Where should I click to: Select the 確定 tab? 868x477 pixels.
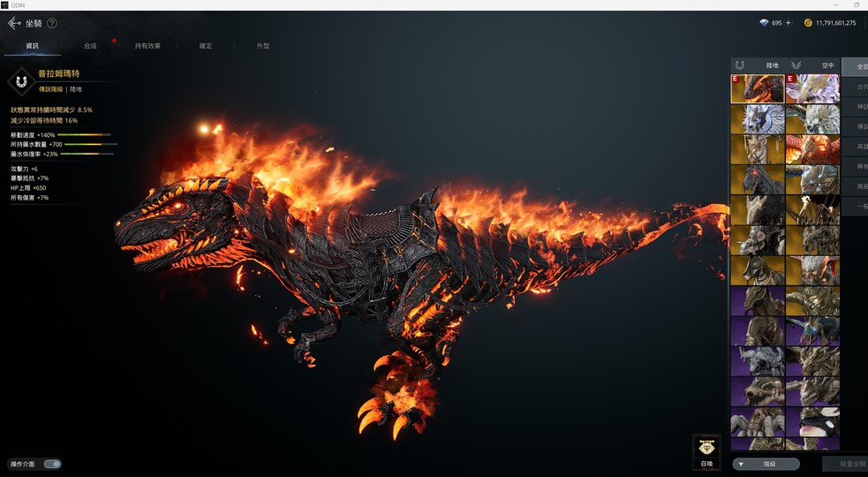(x=205, y=46)
